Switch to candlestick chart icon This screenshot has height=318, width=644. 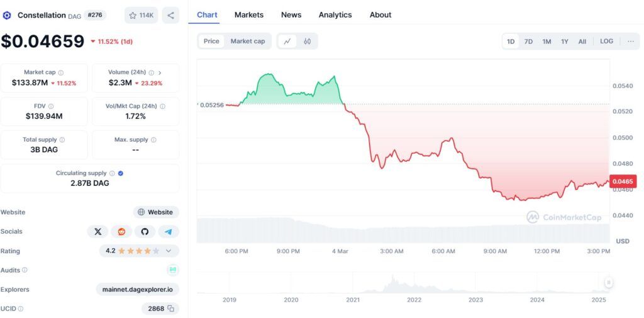tap(307, 41)
